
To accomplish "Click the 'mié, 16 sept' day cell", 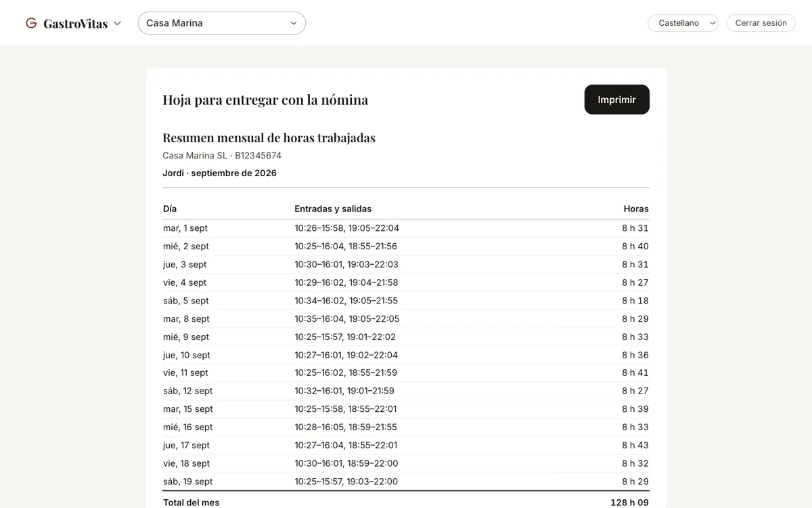I will [x=188, y=427].
